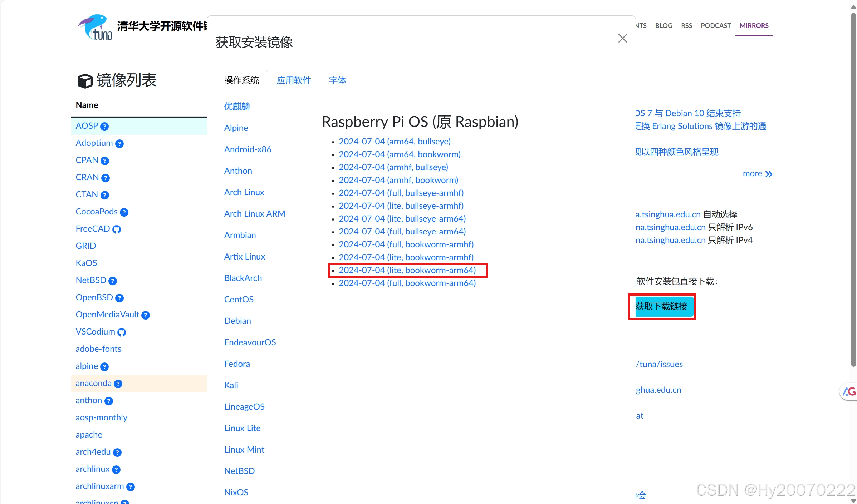Select 优麒麟 in the OS list
The height and width of the screenshot is (504, 857).
tap(237, 107)
